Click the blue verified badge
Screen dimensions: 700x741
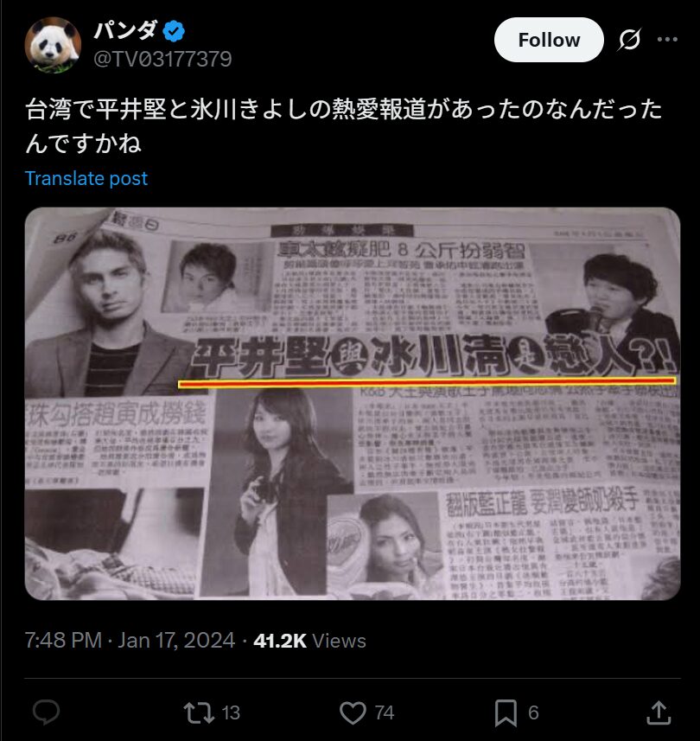(174, 31)
